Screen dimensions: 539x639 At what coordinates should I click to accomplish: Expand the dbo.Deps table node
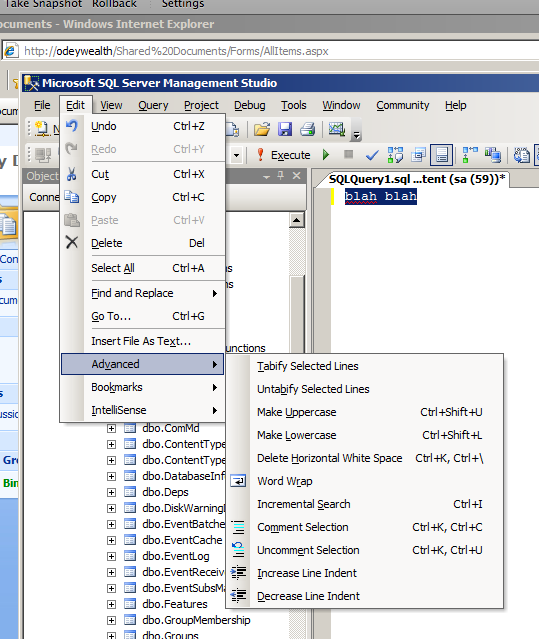tap(111, 492)
